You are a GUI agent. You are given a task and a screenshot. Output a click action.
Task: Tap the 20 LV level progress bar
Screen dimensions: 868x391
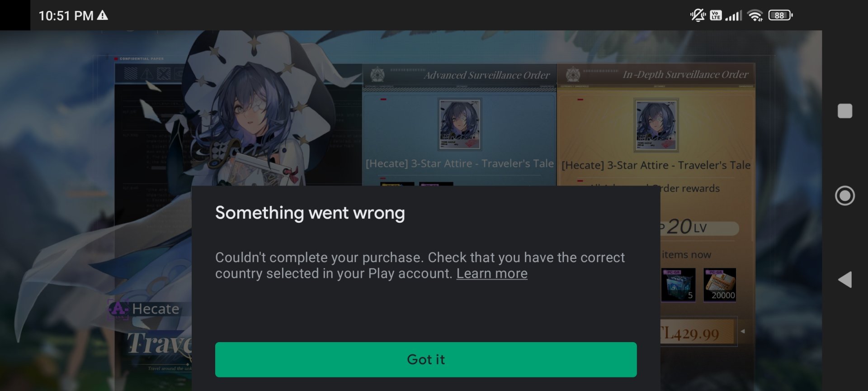pos(699,227)
